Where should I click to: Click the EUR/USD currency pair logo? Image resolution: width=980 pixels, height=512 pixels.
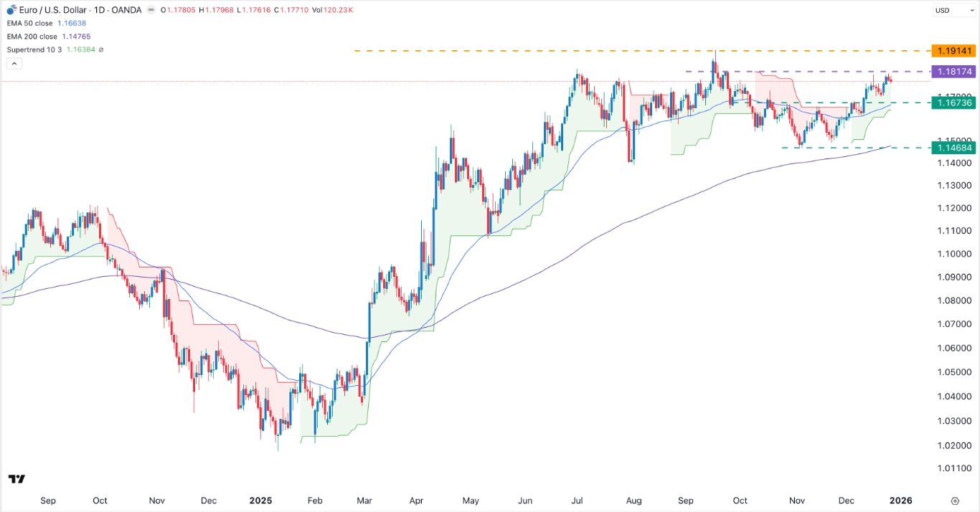click(x=10, y=10)
